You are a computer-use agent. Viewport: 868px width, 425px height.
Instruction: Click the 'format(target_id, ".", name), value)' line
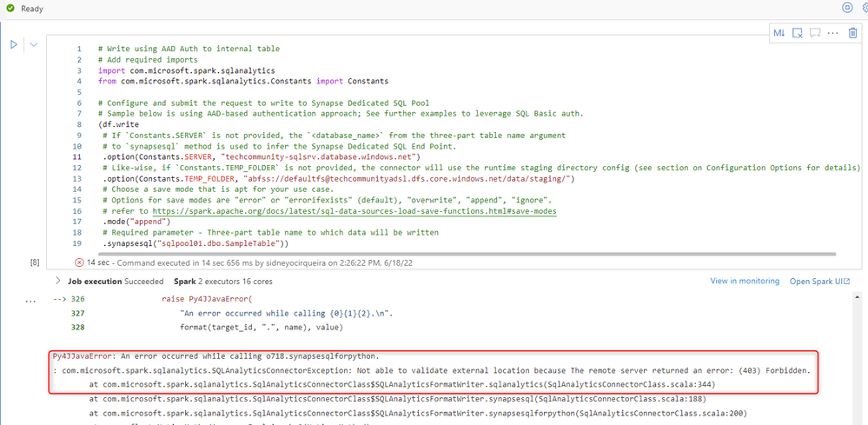(x=262, y=329)
